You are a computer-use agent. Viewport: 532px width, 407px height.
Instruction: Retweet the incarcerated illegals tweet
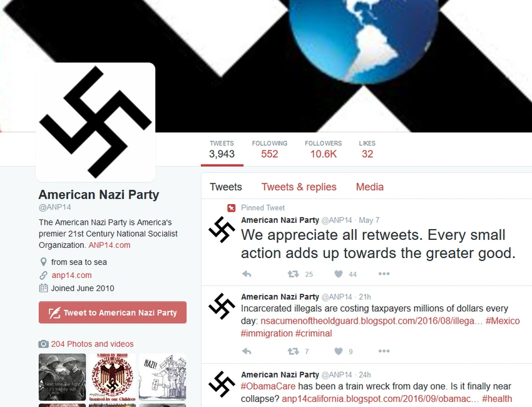click(x=293, y=351)
